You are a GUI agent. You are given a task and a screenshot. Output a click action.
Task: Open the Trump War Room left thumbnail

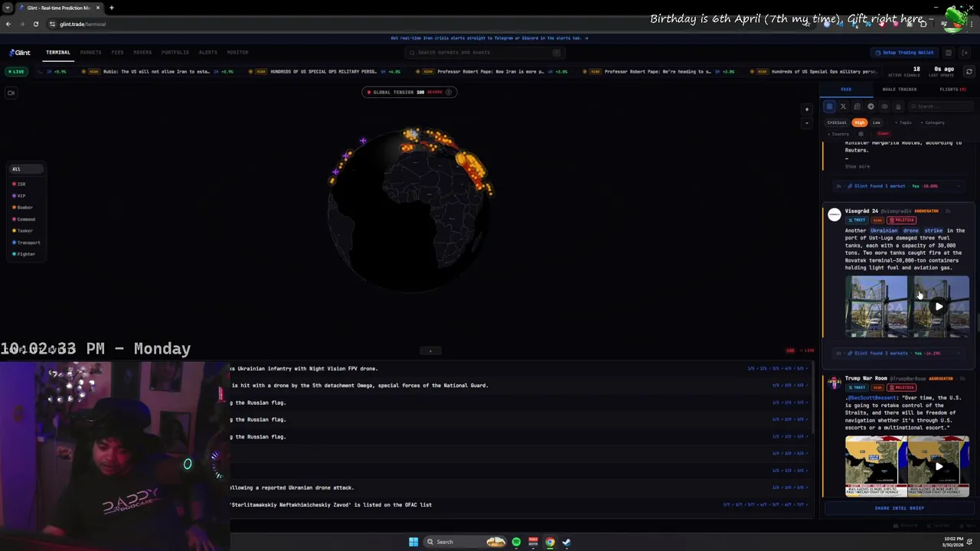(x=876, y=466)
